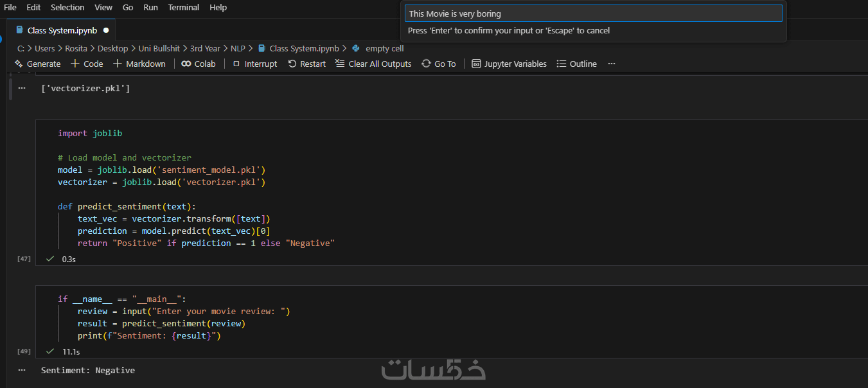Add a new Code cell
The image size is (868, 388).
click(87, 64)
